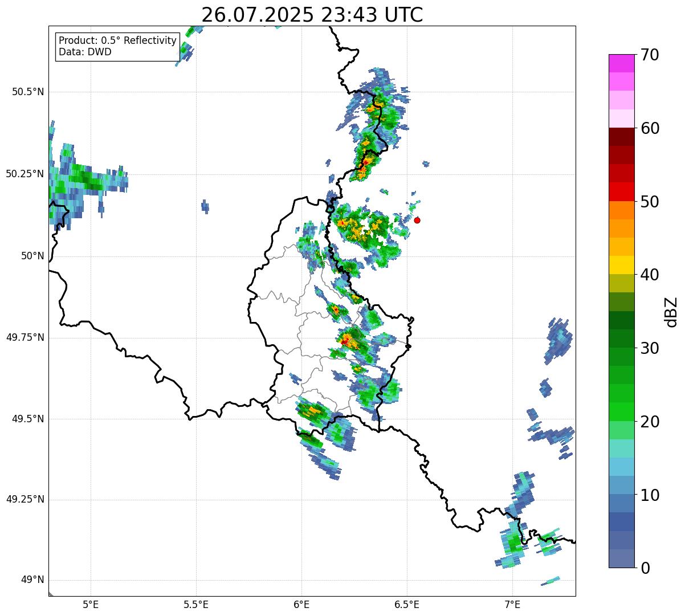
Task: Click the 7°E longitude label
Action: pyautogui.click(x=512, y=604)
